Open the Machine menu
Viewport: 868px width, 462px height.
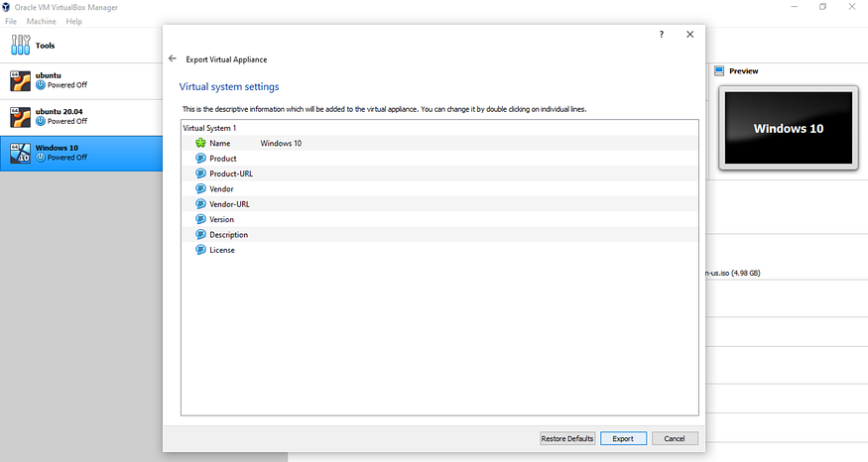[42, 21]
